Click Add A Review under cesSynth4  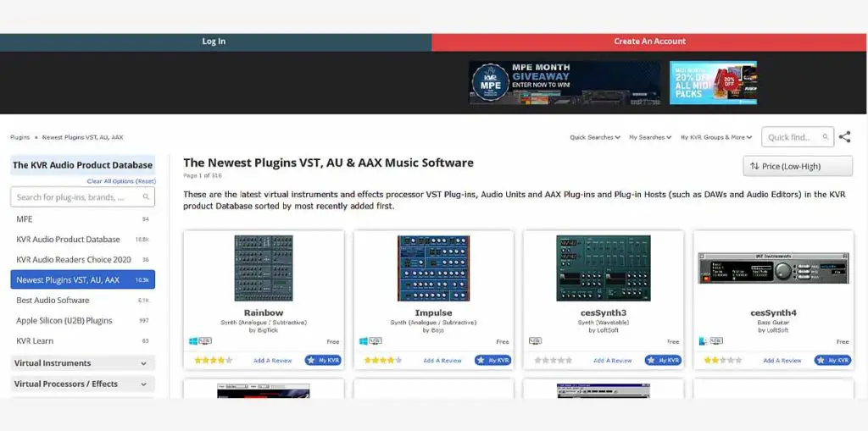(x=782, y=360)
